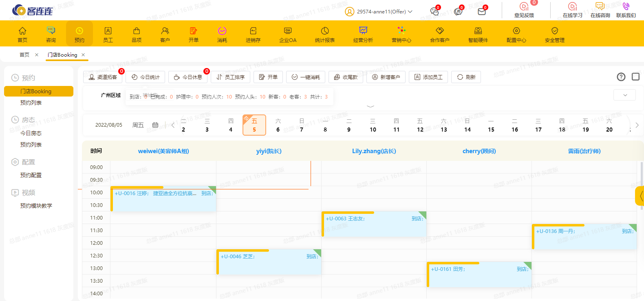The width and height of the screenshot is (644, 301).
Task: Toggle the fullscreen square icon
Action: (635, 77)
